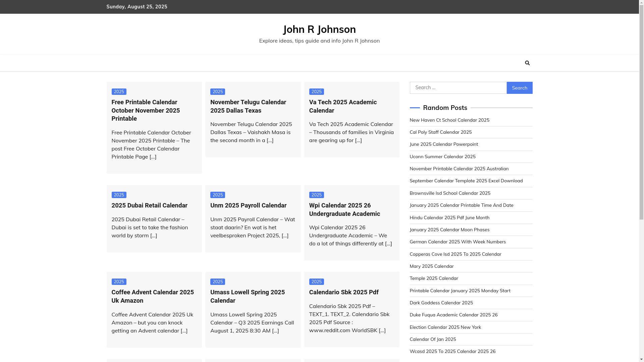Open September Calendar Template 2025 Excel Download

(466, 181)
